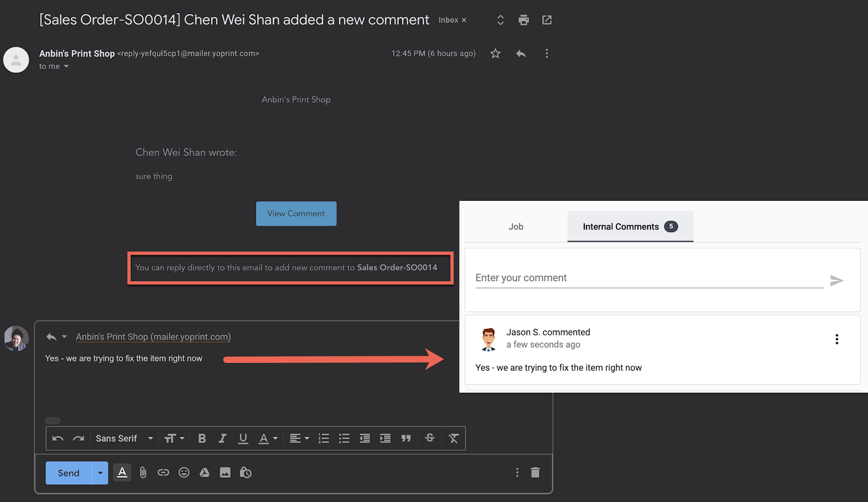The image size is (868, 502).
Task: Open email in new window icon
Action: pos(547,20)
